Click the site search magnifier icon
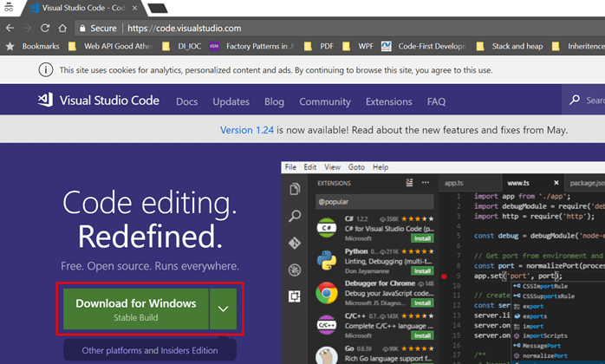This screenshot has height=364, width=605. pyautogui.click(x=575, y=100)
